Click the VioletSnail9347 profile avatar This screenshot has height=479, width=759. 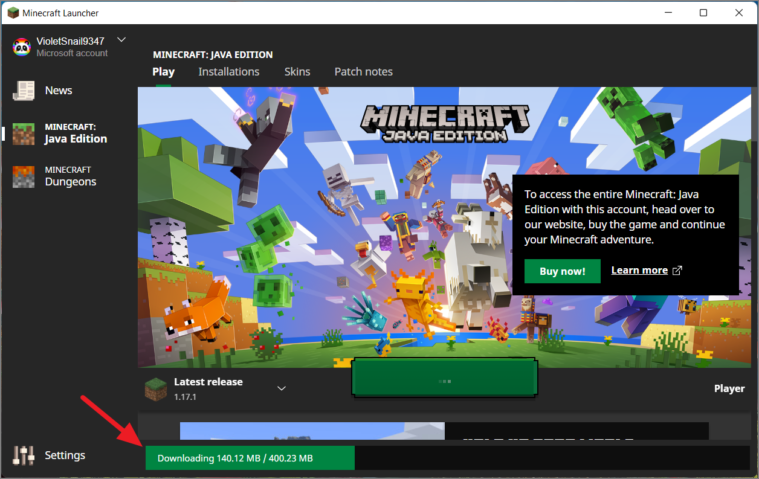[22, 47]
